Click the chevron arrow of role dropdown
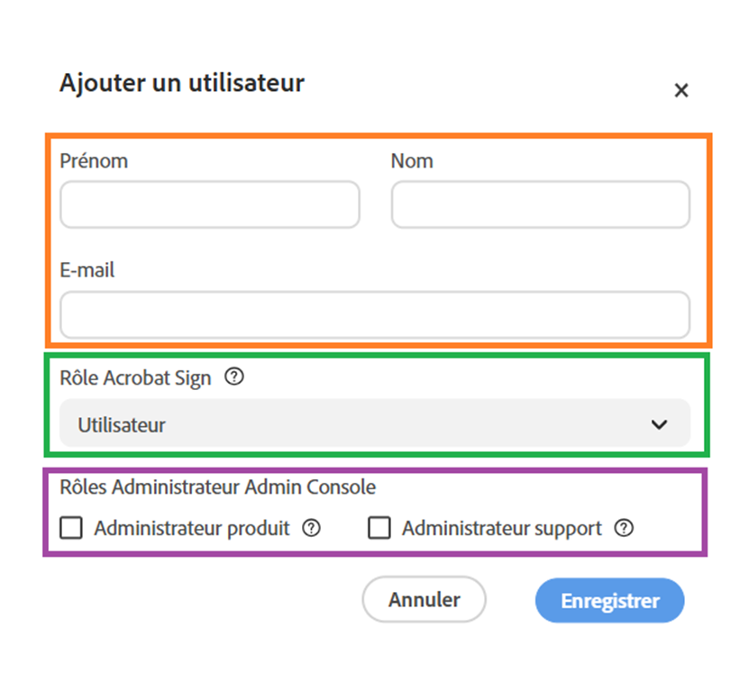Screen dimensions: 749x700 [660, 424]
